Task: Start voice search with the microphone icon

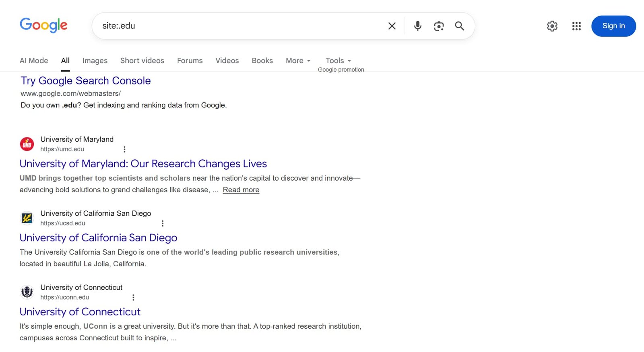Action: pos(418,26)
